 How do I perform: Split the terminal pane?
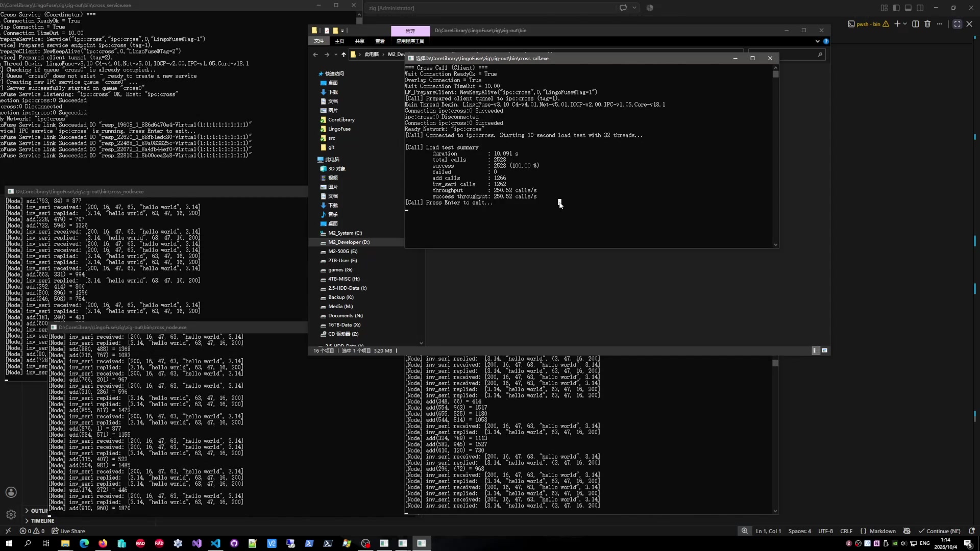[x=916, y=24]
